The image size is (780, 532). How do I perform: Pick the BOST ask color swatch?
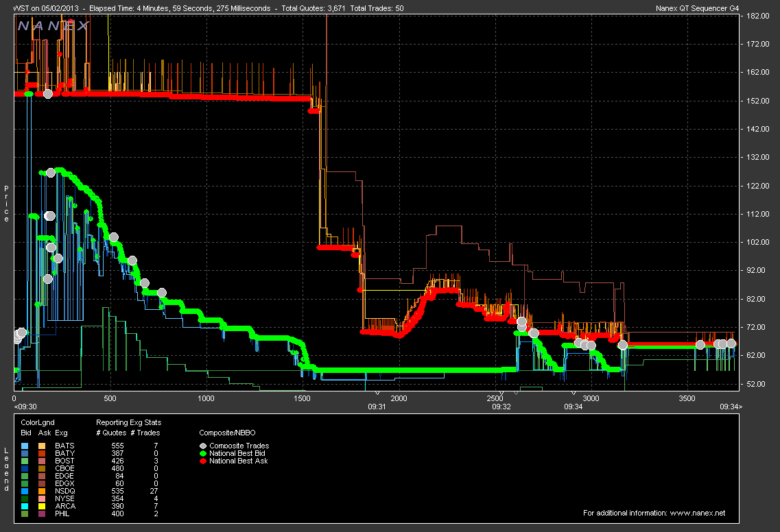42,461
